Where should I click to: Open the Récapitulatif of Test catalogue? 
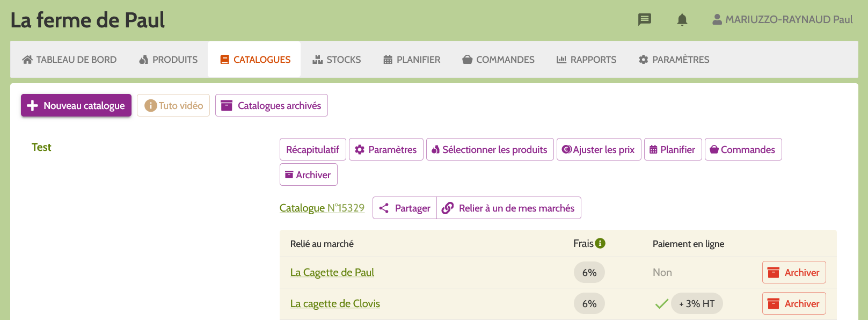point(313,150)
